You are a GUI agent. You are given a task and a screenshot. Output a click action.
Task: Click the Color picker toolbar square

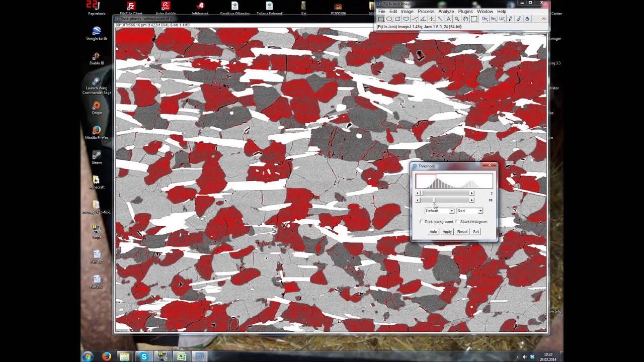[474, 19]
